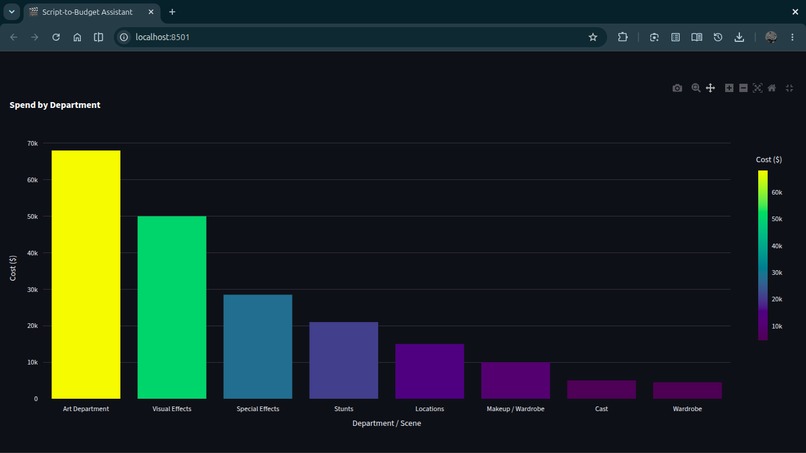
Task: Click the vertical 'Cost ($)' y-axis title
Action: (13, 268)
